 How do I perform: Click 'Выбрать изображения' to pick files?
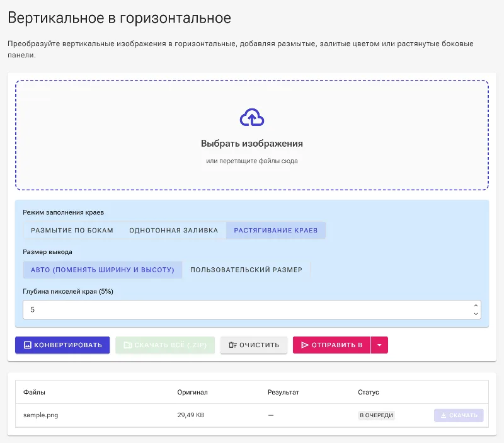click(252, 144)
